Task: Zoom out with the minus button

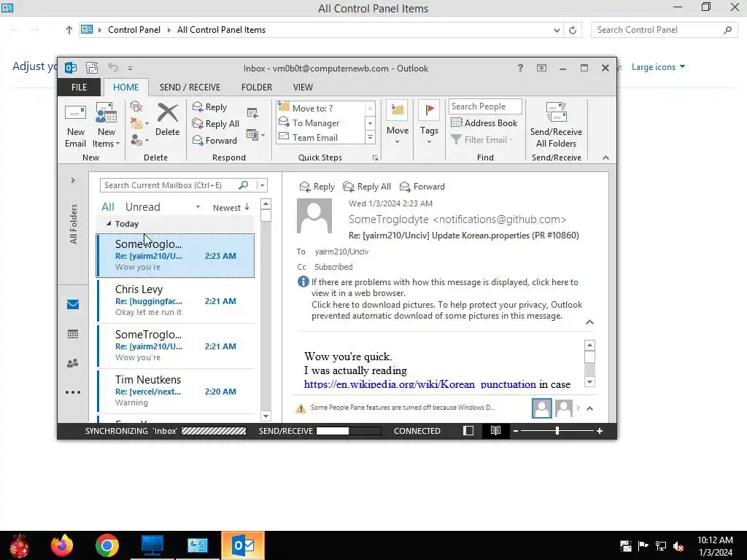Action: [516, 430]
